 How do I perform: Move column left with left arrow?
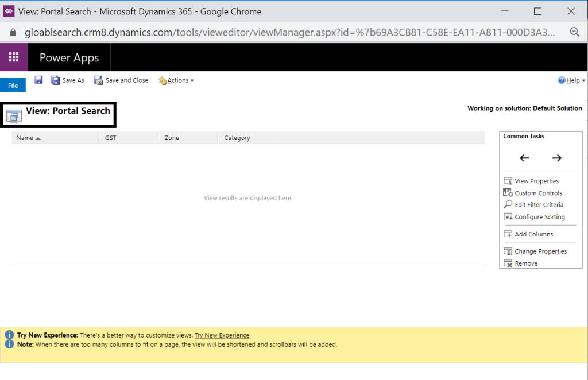point(524,158)
